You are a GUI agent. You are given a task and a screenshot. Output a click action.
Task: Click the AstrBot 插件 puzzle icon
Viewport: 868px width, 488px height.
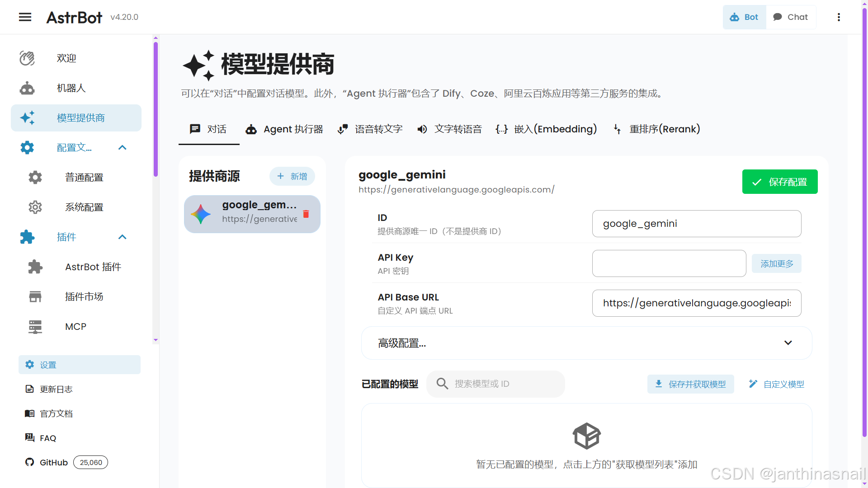click(35, 267)
